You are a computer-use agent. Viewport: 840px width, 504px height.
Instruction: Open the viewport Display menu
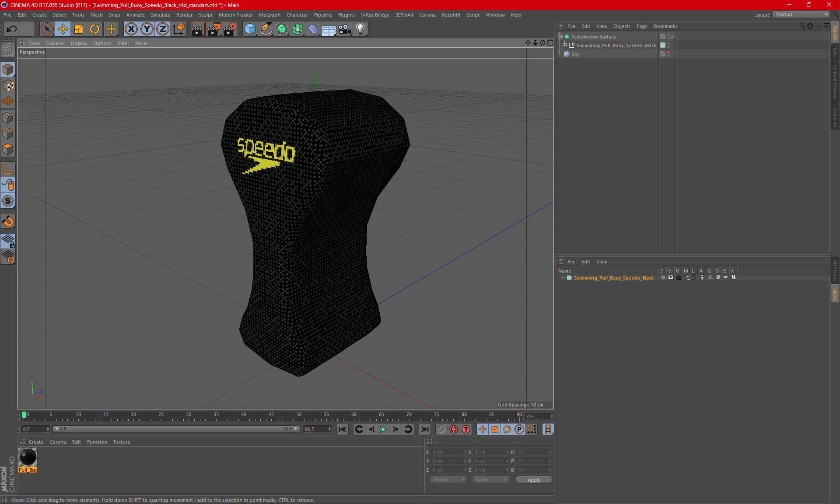[x=79, y=43]
